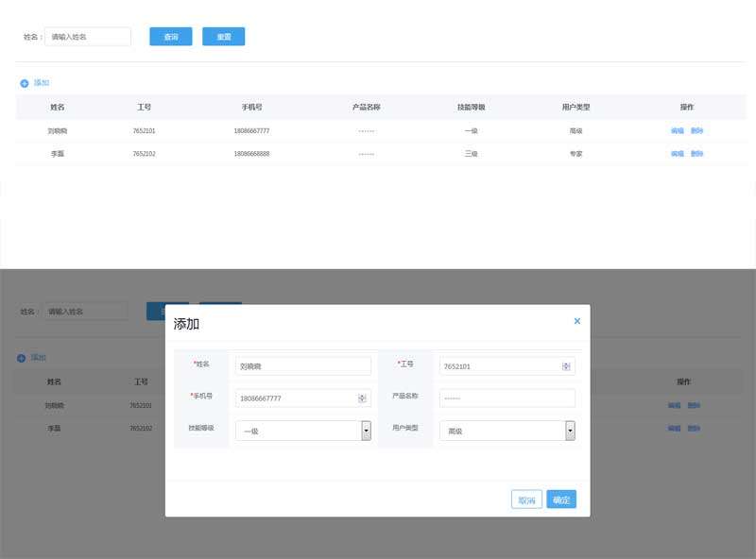Expand the 用户类型 dropdown arrow
Image resolution: width=756 pixels, height=559 pixels.
(570, 431)
